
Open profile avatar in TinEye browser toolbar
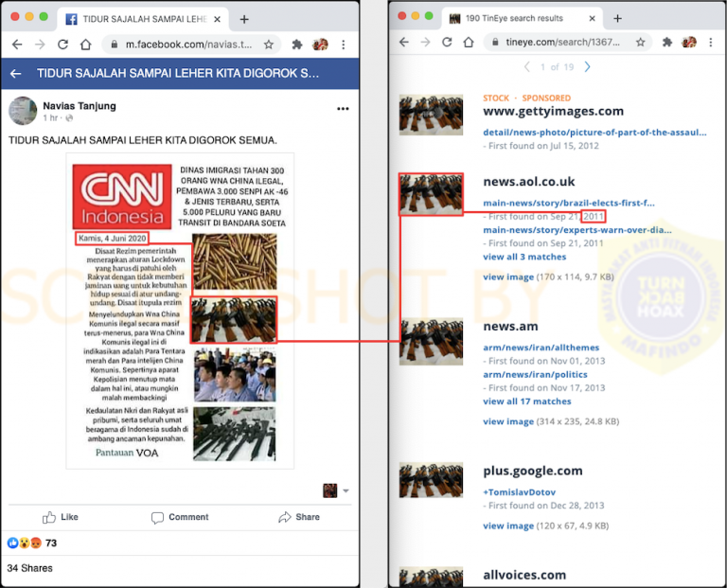689,43
